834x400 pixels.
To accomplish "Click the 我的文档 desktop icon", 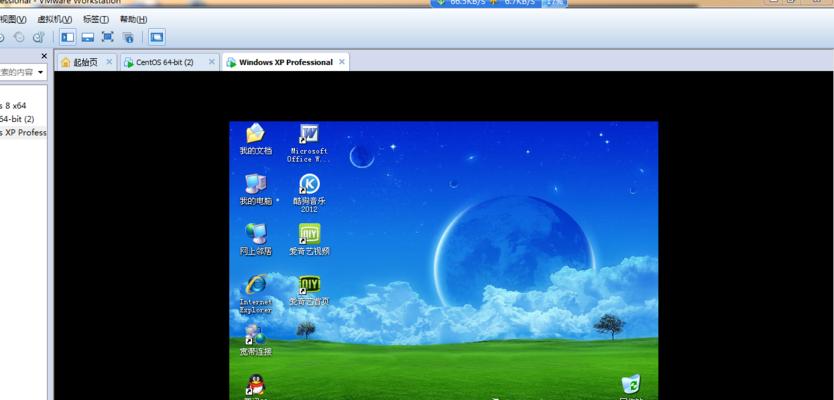I will pyautogui.click(x=255, y=139).
